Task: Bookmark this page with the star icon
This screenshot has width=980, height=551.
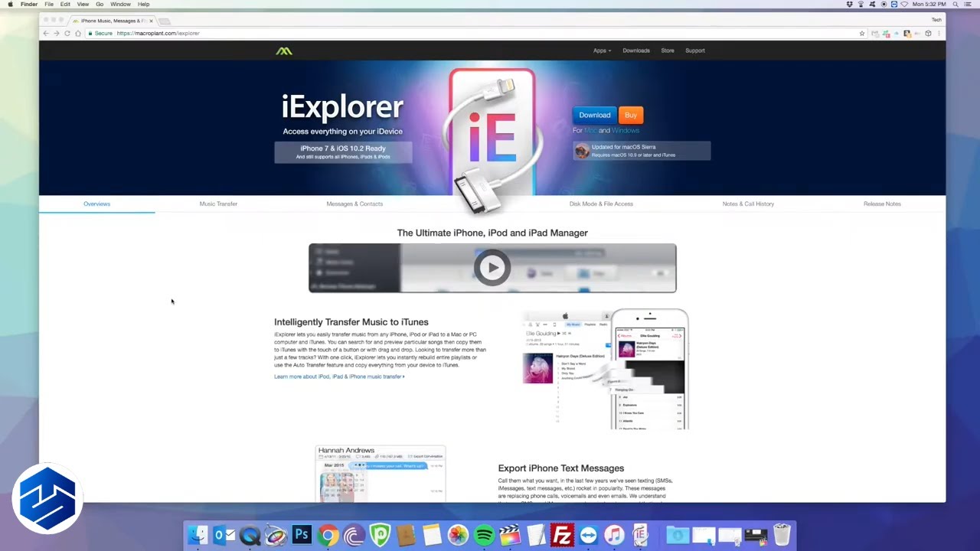Action: click(862, 33)
